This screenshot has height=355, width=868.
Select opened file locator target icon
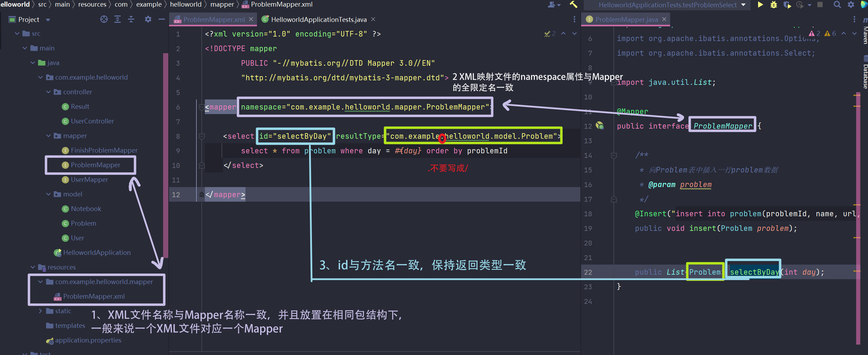104,19
